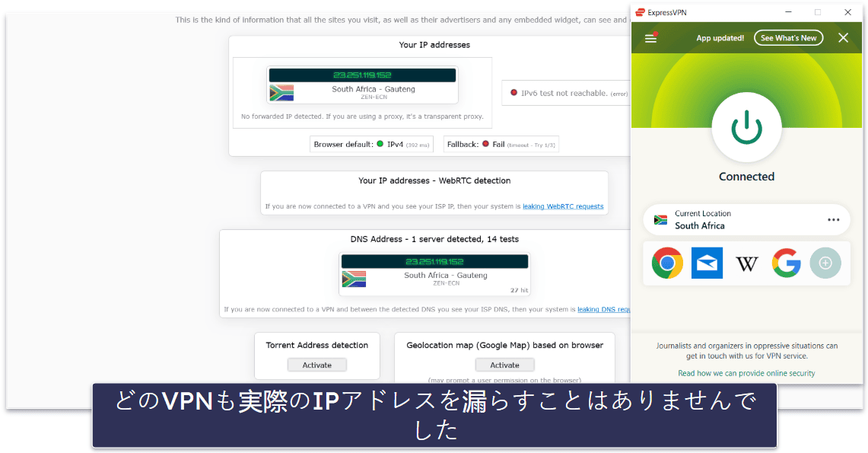Add a new shortcut with plus icon
868x453 pixels.
pyautogui.click(x=825, y=263)
